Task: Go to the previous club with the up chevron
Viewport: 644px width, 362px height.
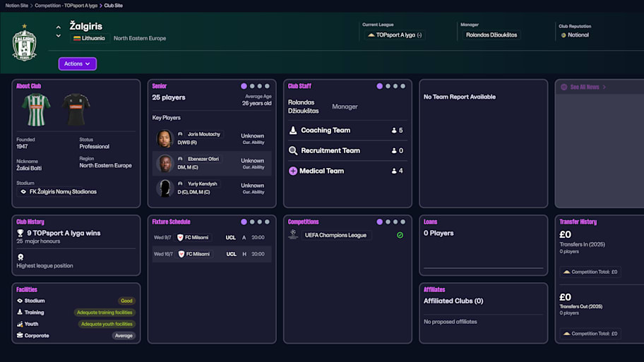Action: (x=59, y=28)
